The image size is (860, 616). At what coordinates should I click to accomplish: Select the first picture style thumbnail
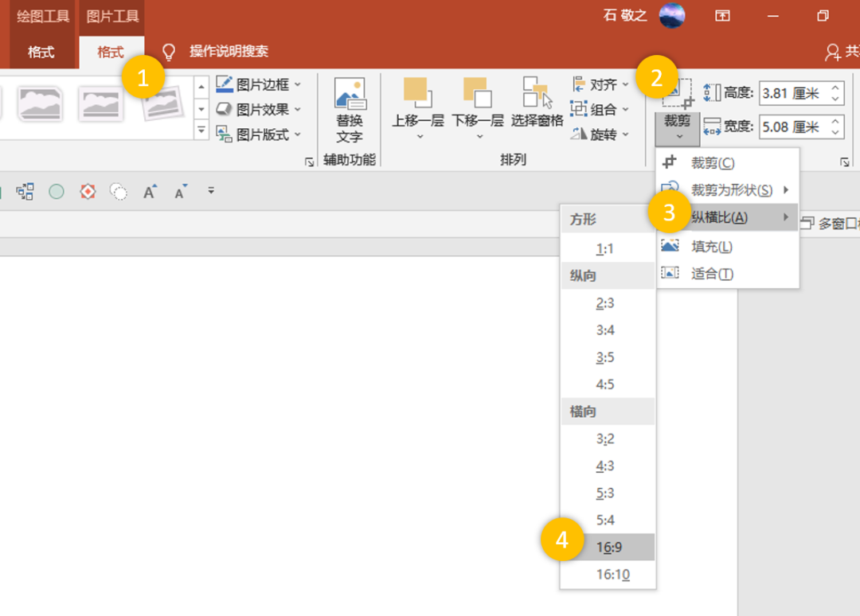pyautogui.click(x=40, y=103)
